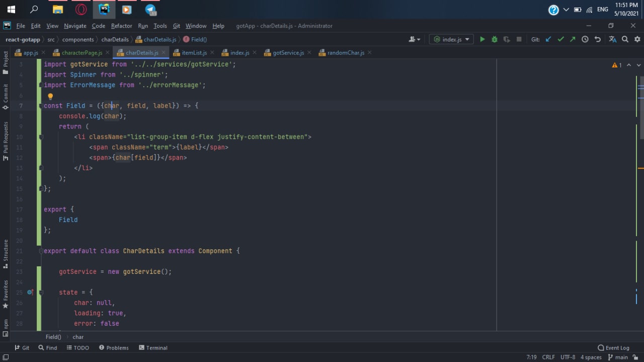
Task: Click the yellow lightbulb intention icon
Action: [50, 96]
